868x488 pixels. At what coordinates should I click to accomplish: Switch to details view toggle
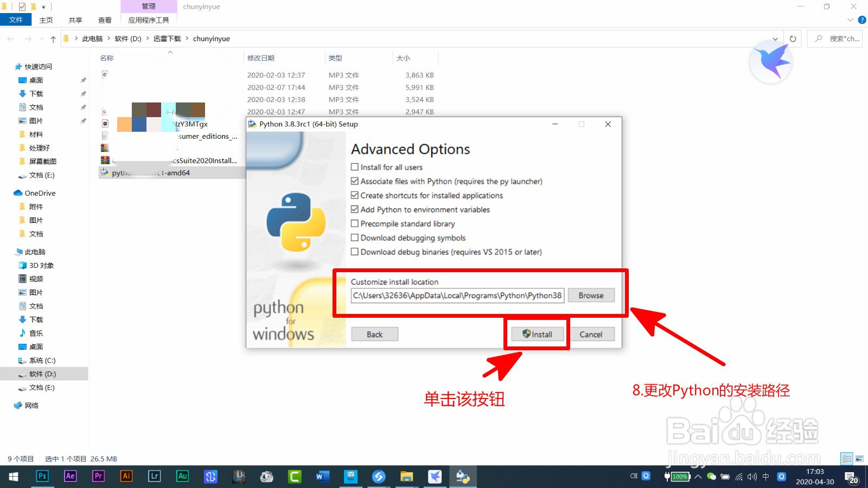click(x=847, y=459)
